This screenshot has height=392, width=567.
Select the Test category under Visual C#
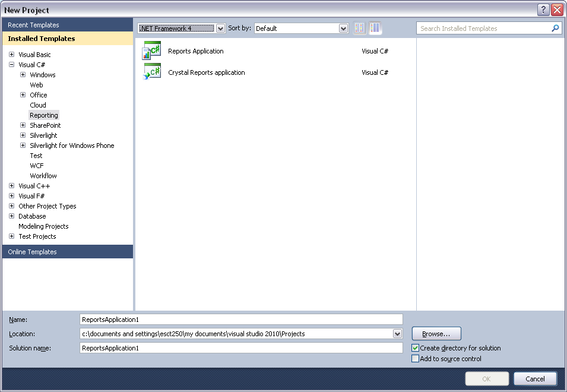click(36, 156)
